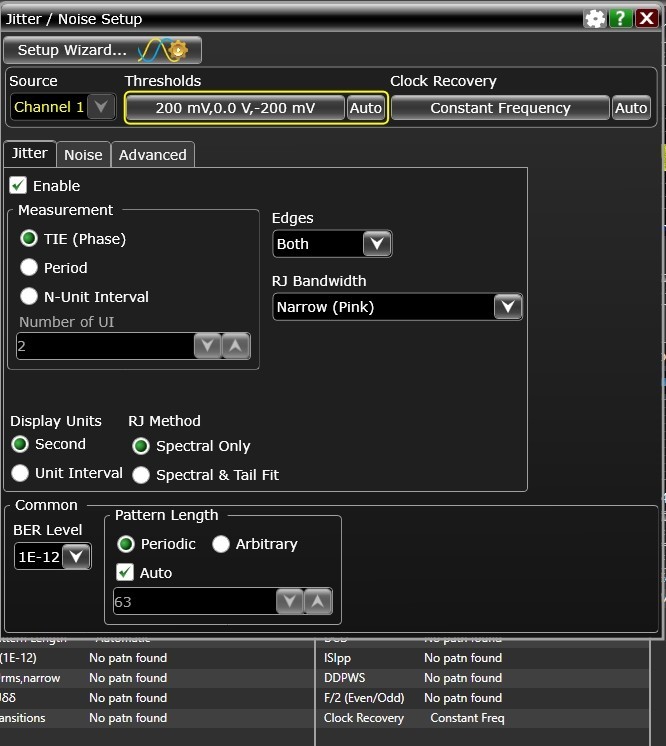Screen dimensions: 666x746
Task: Click the Auto button beside Clock Recovery
Action: click(x=631, y=108)
